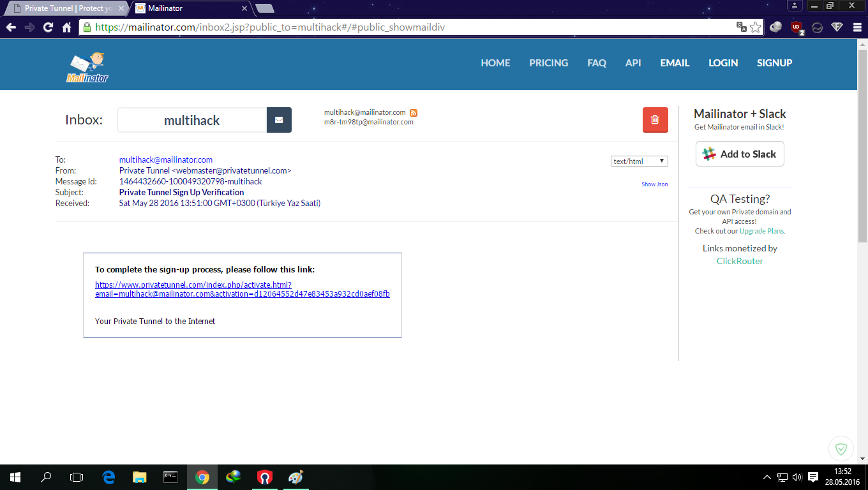Open the Command Prompt taskbar icon
The image size is (868, 490).
171,477
